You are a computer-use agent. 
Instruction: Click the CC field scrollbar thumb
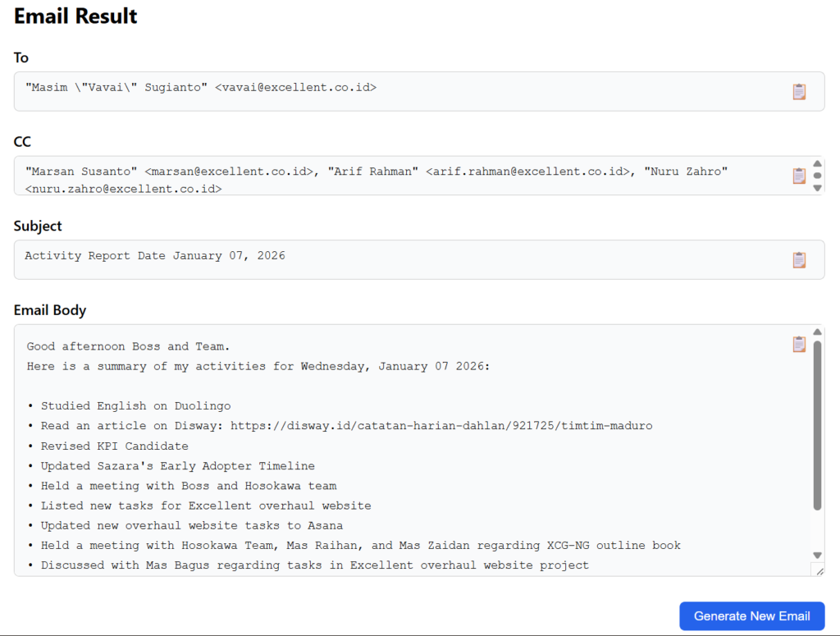817,176
